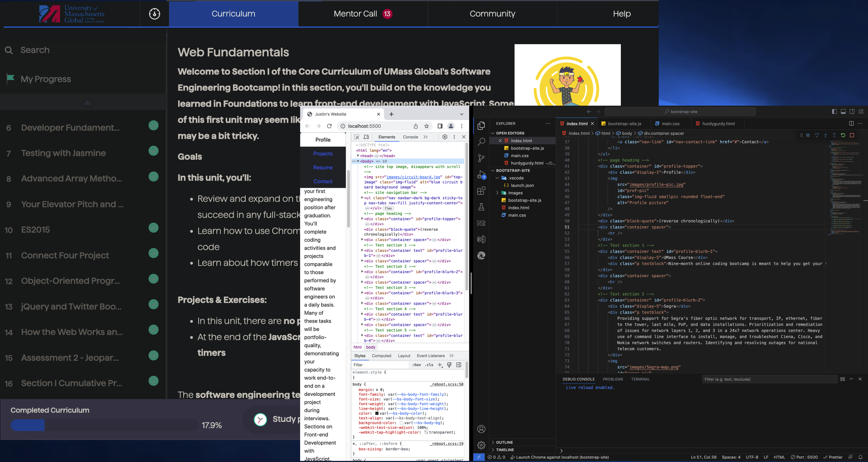The width and height of the screenshot is (868, 462).
Task: Toggle the DevTools device toolbar icon
Action: tap(366, 137)
